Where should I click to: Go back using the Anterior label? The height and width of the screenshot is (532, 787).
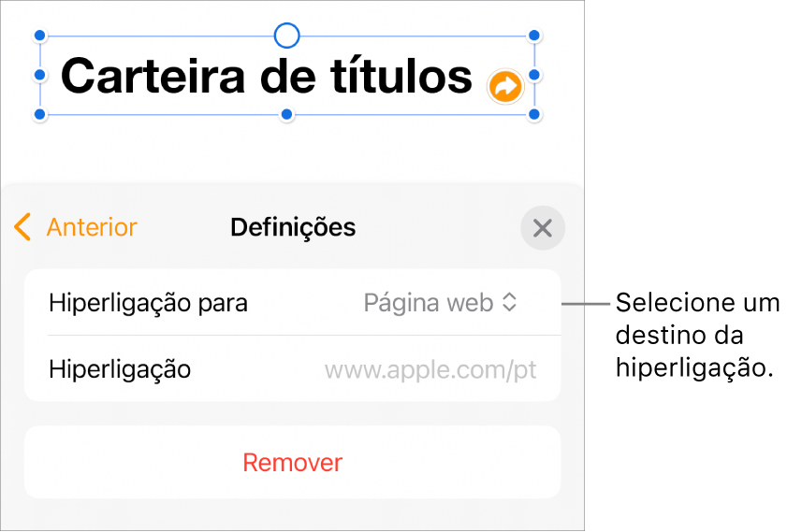(92, 227)
